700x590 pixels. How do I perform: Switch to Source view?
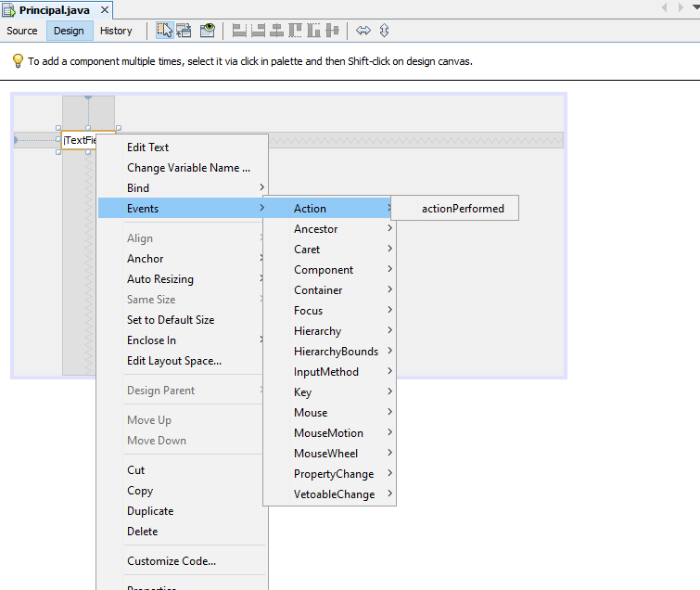(x=22, y=31)
